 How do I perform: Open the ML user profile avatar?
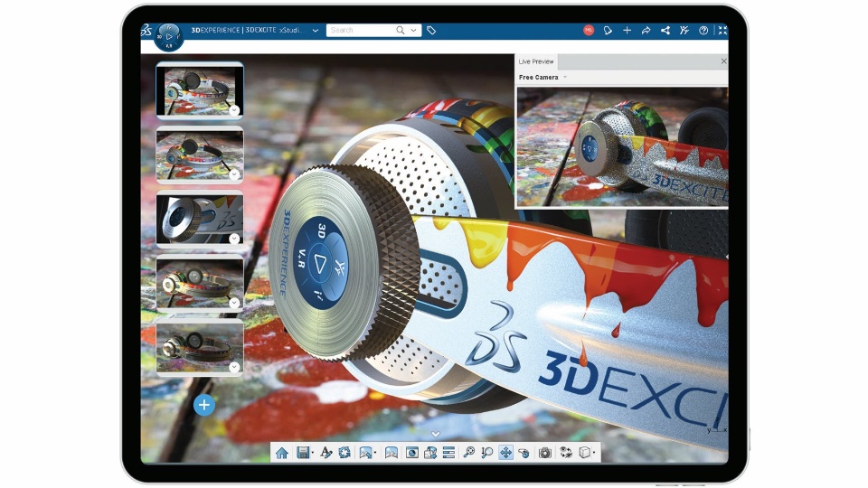click(x=589, y=31)
